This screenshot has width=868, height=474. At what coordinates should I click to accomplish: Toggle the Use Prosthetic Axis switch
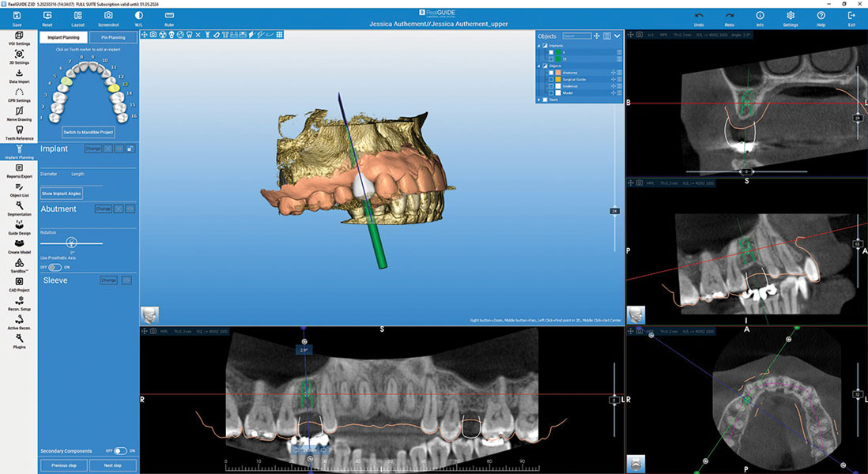point(55,268)
